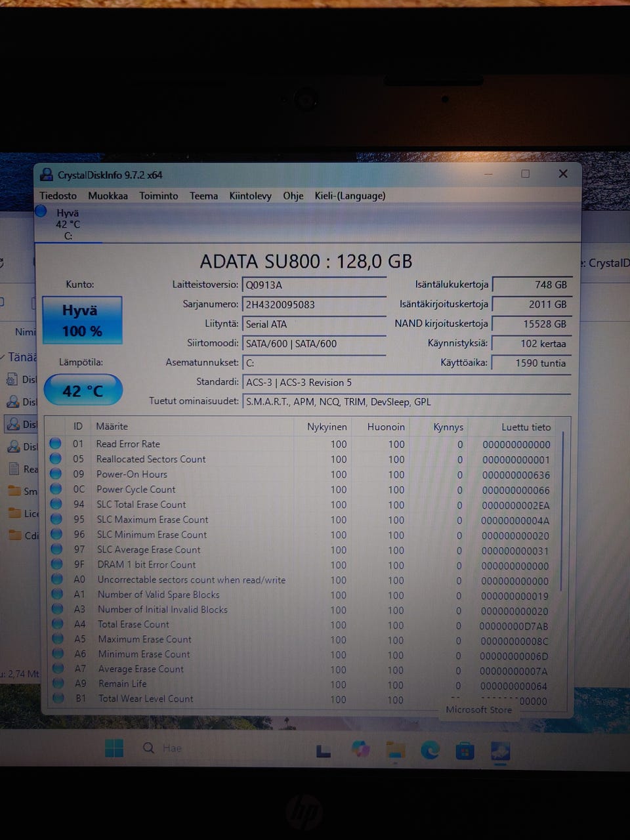This screenshot has width=630, height=840.
Task: Click the Sarjanumero field 2H4320095083
Action: click(314, 304)
